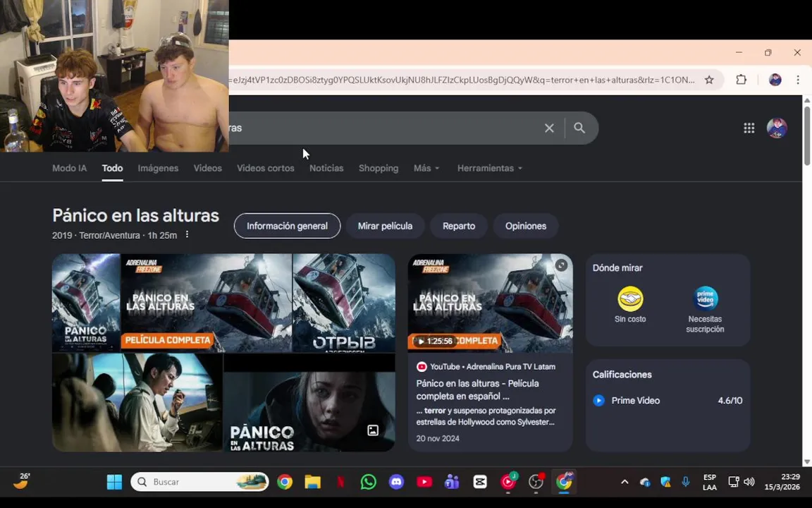Click the page vertical scrollbar thumb

[x=807, y=135]
